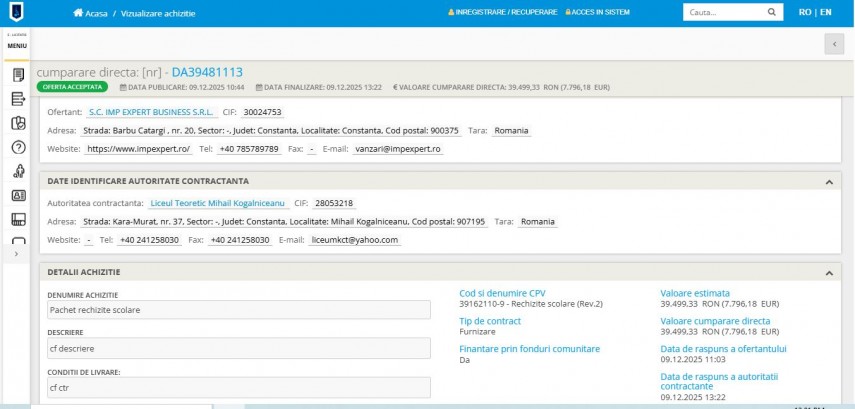Switch language to EN
855x409 pixels.
pyautogui.click(x=825, y=13)
